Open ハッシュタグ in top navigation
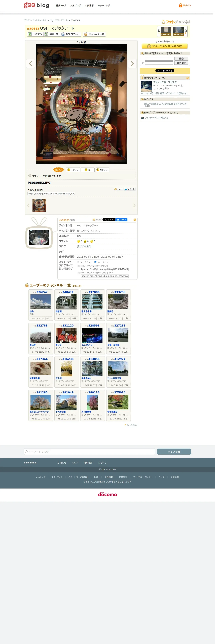215x644 pixels. point(104,6)
